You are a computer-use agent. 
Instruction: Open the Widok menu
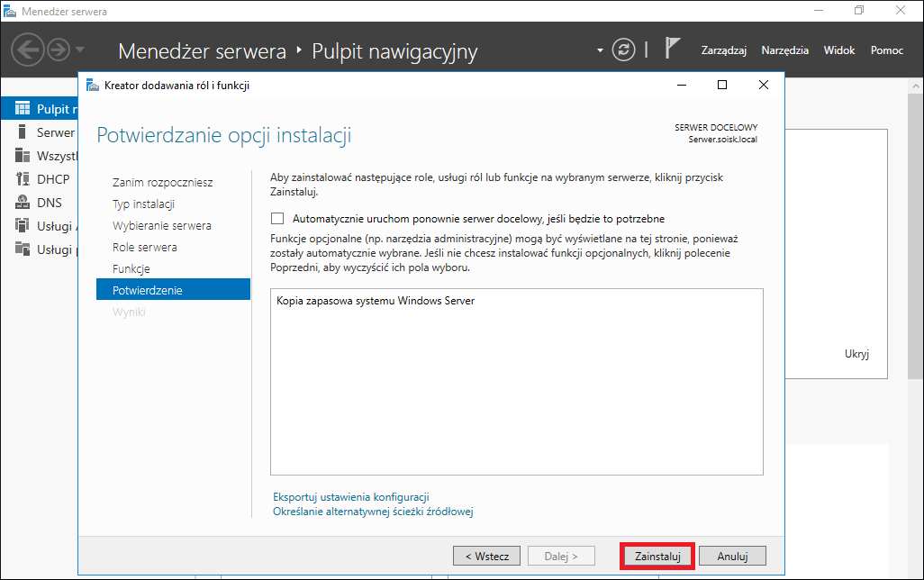pos(839,50)
